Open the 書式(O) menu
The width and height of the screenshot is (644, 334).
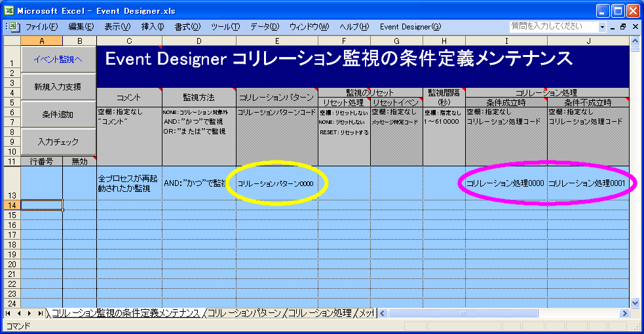[187, 27]
